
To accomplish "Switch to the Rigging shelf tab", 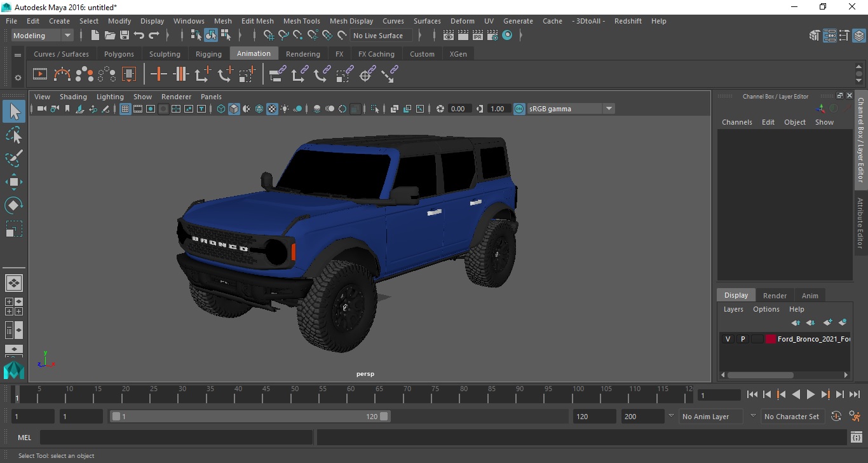I will coord(208,54).
